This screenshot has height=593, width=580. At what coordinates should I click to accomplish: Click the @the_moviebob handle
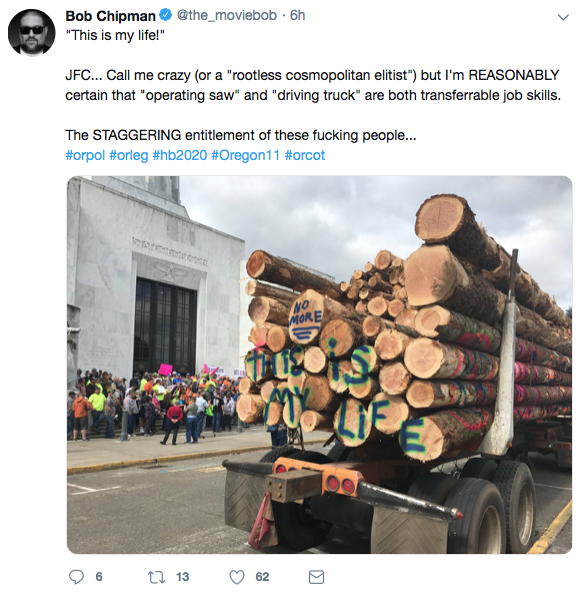[x=226, y=15]
